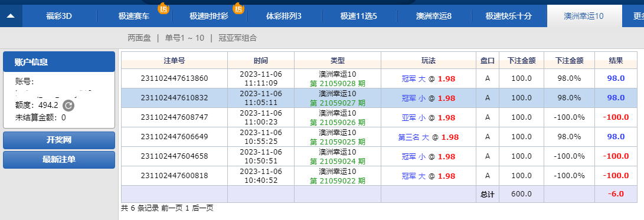Refresh balance with the circular reload icon
This screenshot has height=220, width=644.
68,106
